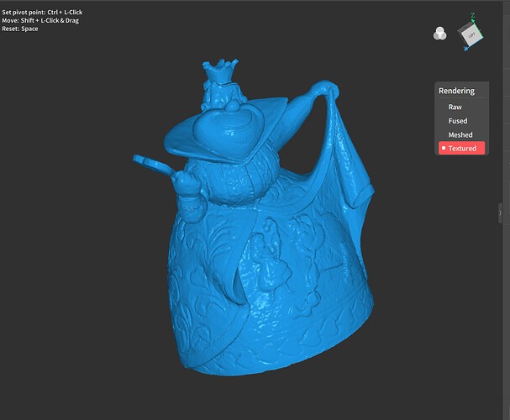510x420 pixels.
Task: Select the Textured rendering option
Action: point(461,148)
